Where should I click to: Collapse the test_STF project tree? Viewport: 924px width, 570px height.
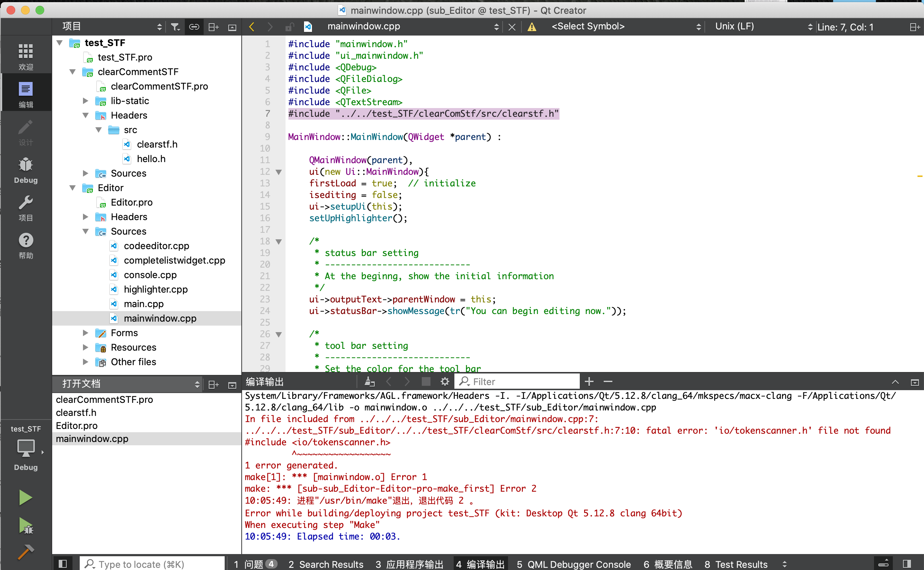(x=59, y=42)
